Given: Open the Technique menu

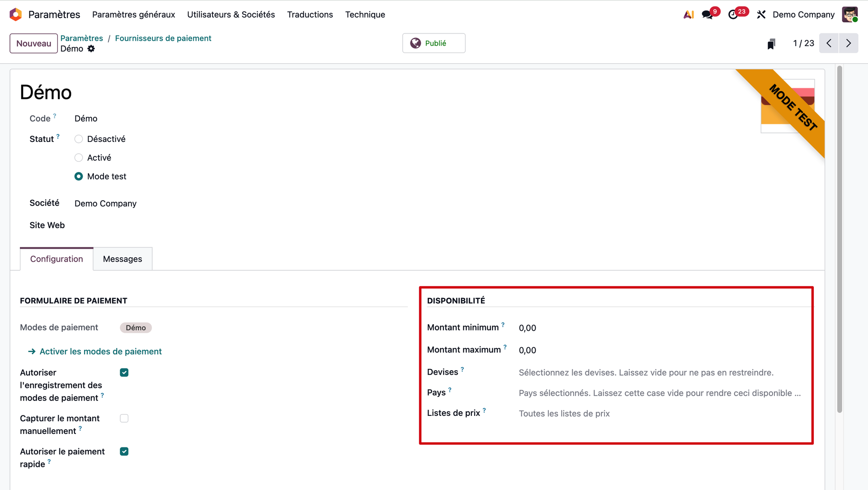Looking at the screenshot, I should [x=365, y=14].
